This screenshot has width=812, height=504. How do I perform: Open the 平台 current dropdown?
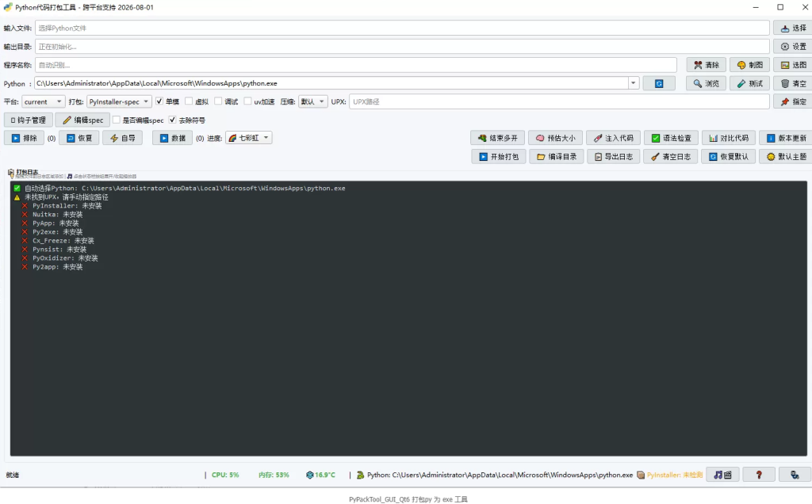(x=44, y=101)
